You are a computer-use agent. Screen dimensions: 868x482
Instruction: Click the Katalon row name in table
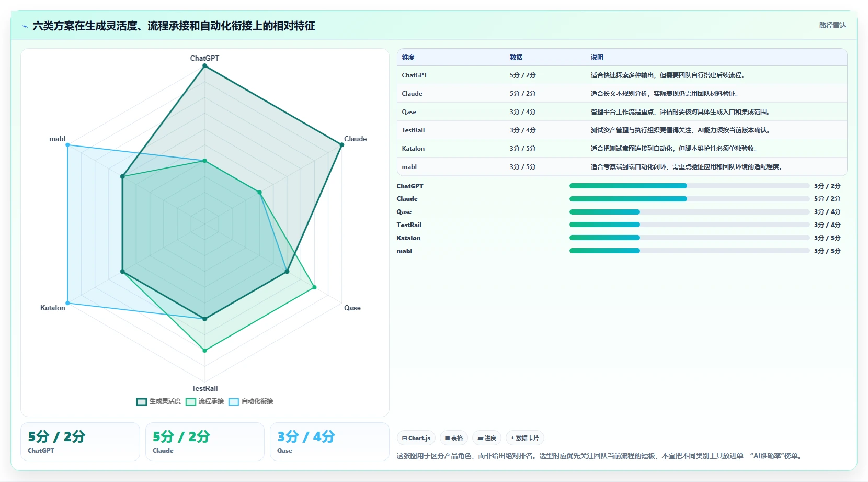pos(413,149)
